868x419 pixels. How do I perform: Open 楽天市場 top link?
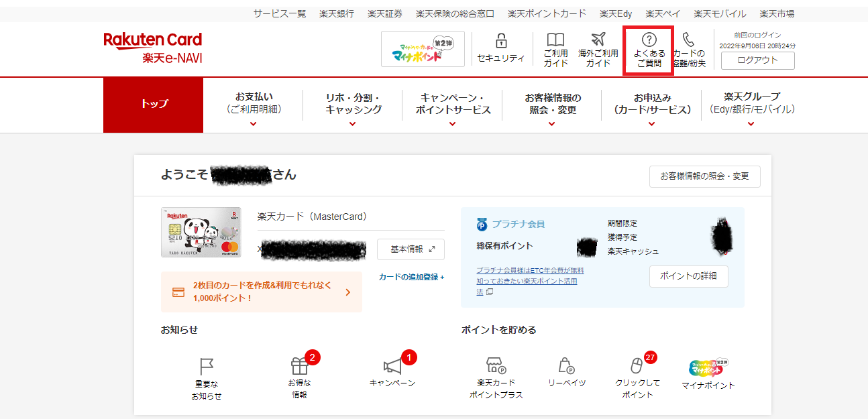coord(777,13)
